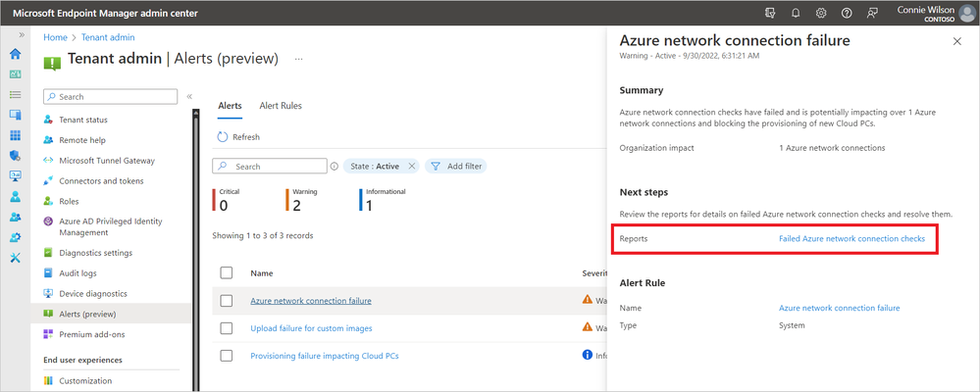Click the Add filter button

coord(456,167)
